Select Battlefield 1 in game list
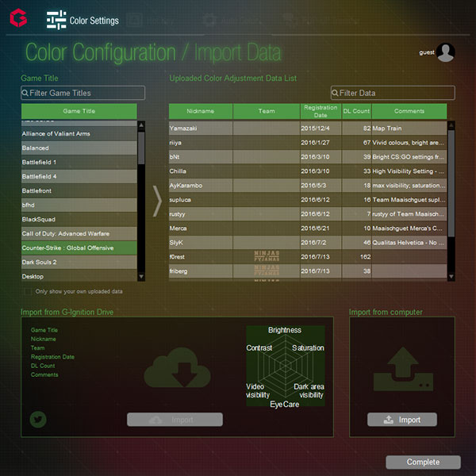 79,162
